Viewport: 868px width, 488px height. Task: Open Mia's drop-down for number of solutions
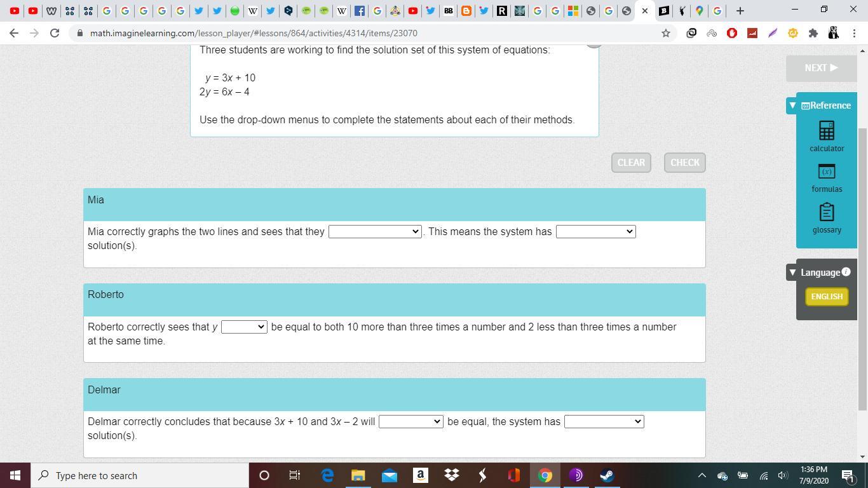click(595, 231)
